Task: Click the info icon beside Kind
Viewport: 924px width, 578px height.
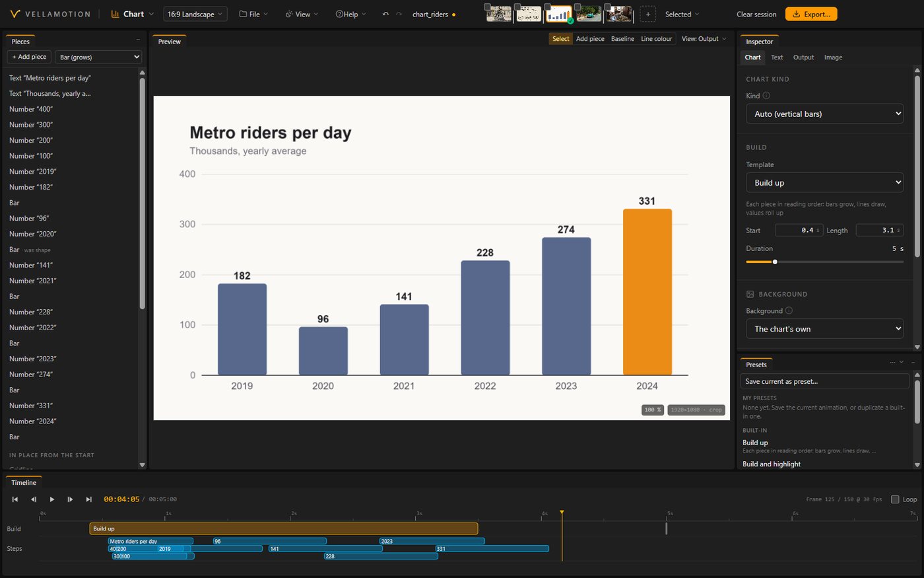Action: point(766,95)
